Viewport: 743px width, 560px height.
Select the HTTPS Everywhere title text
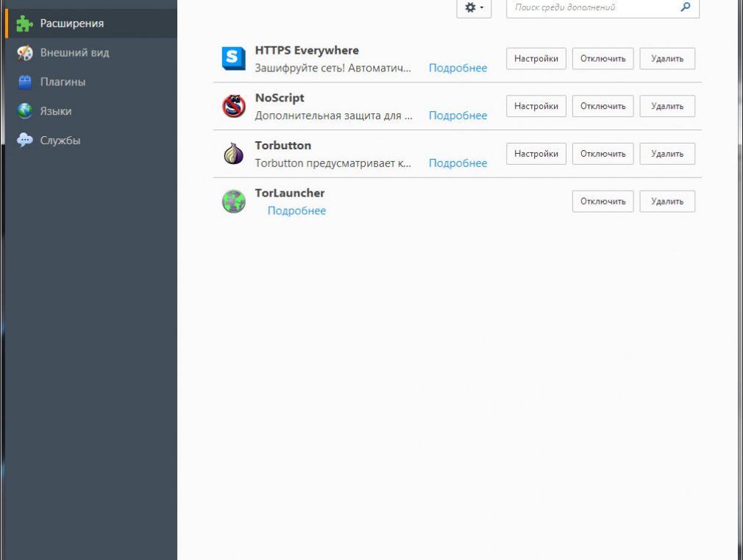307,50
